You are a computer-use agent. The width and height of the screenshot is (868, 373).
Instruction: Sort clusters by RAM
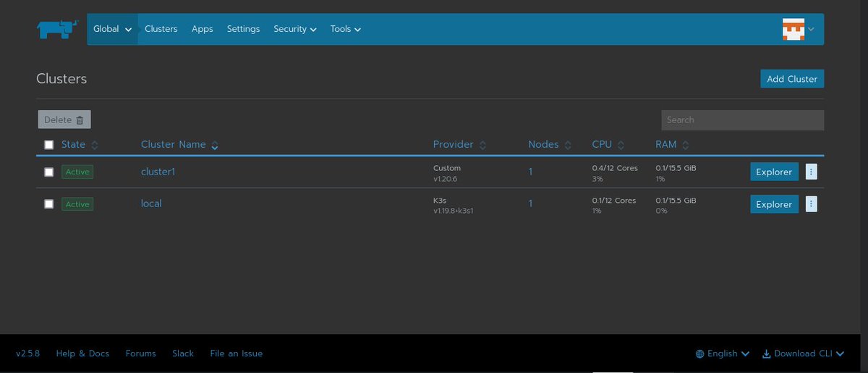click(672, 145)
